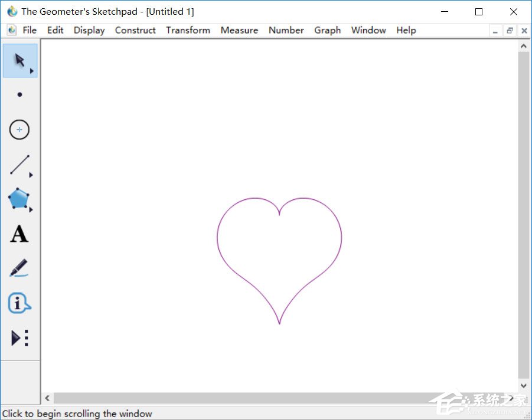Select the Marker tool
This screenshot has width=532, height=420.
(x=19, y=268)
